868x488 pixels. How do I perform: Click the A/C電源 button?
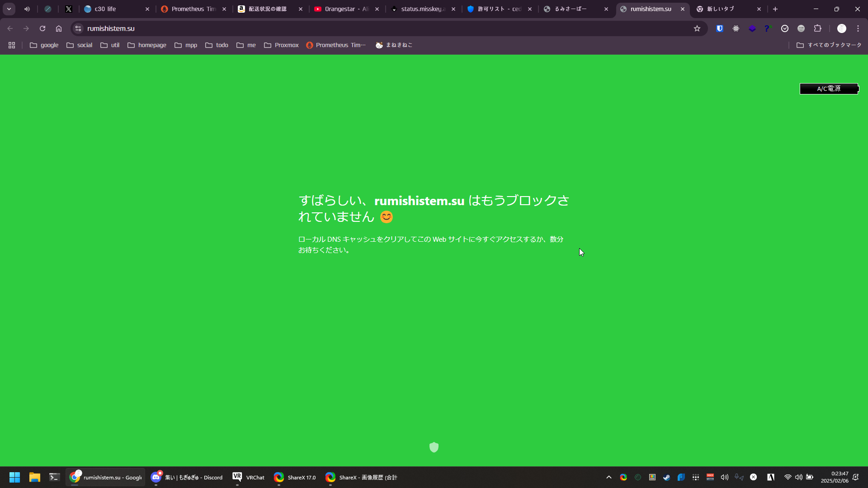[829, 89]
